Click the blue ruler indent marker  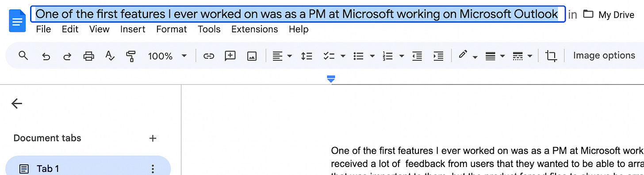click(331, 79)
